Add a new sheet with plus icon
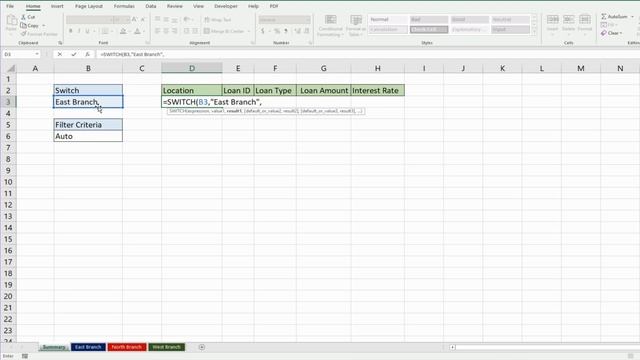640x360 pixels. coord(202,347)
